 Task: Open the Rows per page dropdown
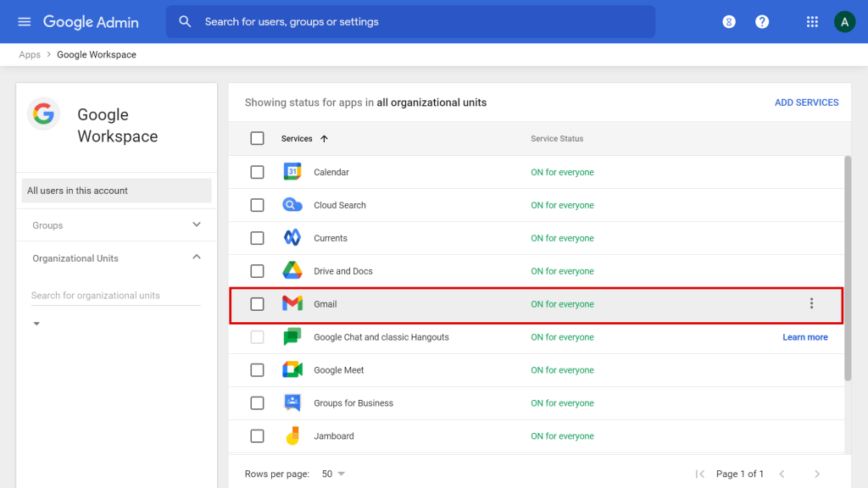(333, 474)
